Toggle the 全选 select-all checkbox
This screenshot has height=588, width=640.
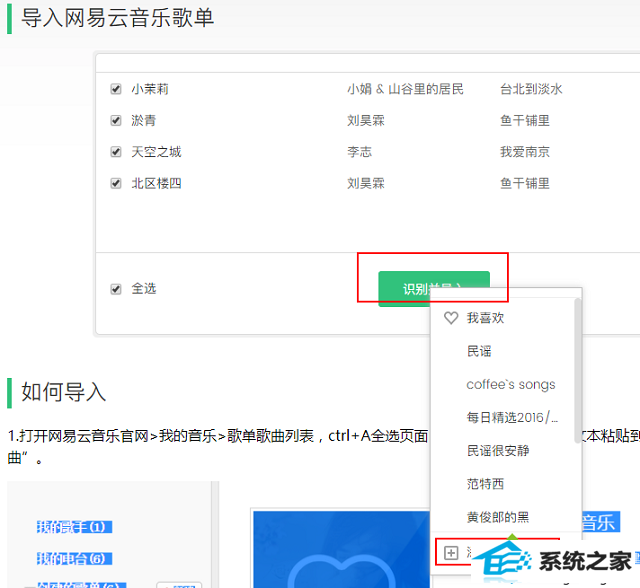(x=116, y=289)
